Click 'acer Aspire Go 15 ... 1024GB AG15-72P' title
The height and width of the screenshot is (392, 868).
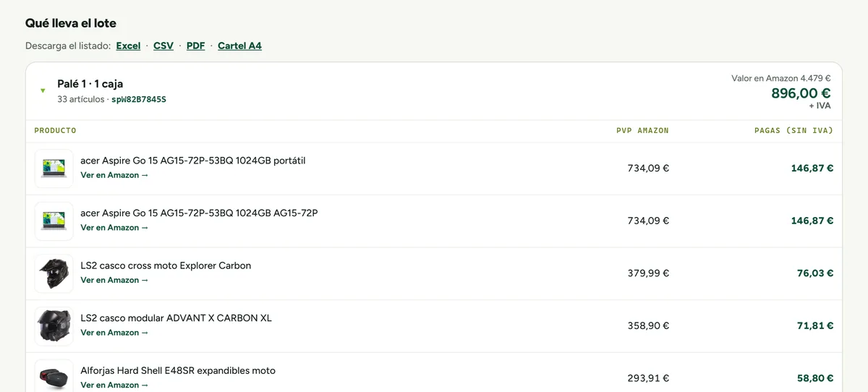[199, 213]
